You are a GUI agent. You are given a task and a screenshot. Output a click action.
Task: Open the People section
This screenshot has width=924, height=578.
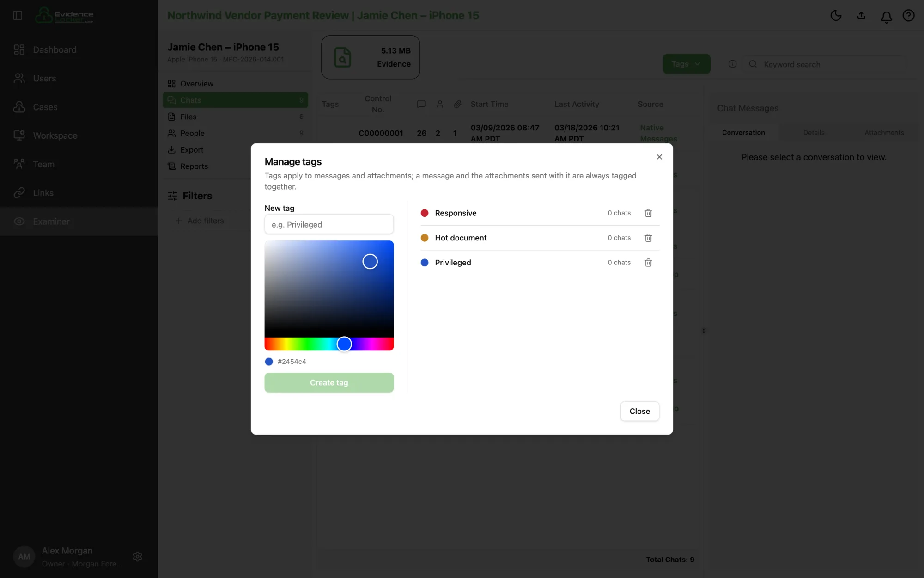[235, 133]
